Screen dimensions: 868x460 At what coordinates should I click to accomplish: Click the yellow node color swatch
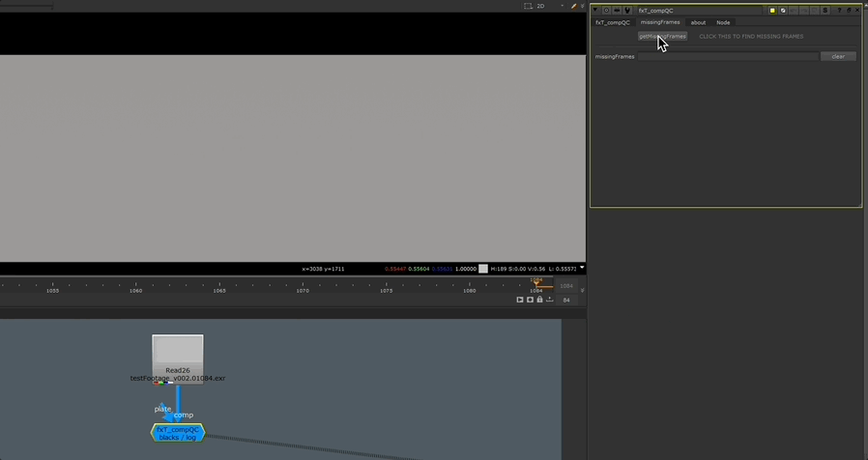pos(772,11)
